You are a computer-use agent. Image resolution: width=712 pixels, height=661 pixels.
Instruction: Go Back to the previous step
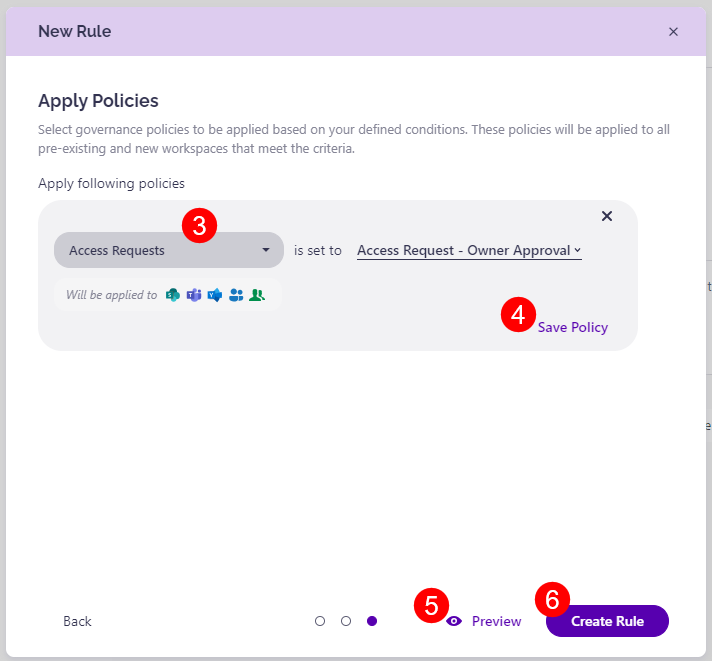click(x=77, y=621)
